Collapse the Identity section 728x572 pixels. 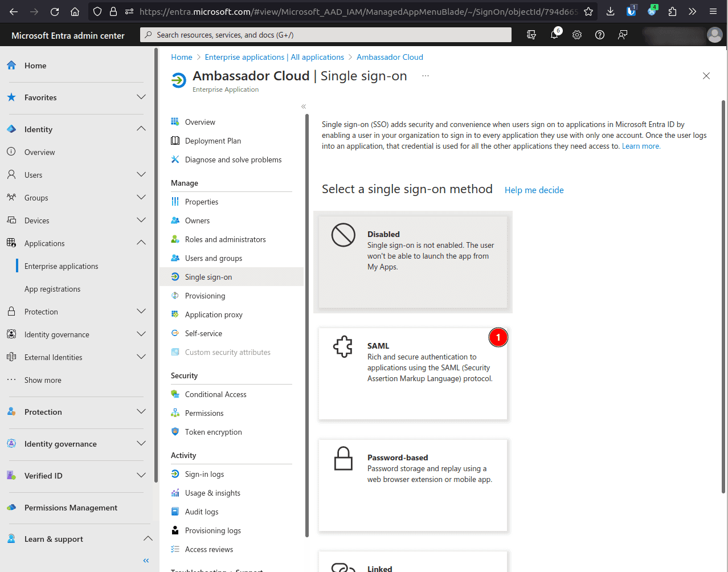[141, 129]
